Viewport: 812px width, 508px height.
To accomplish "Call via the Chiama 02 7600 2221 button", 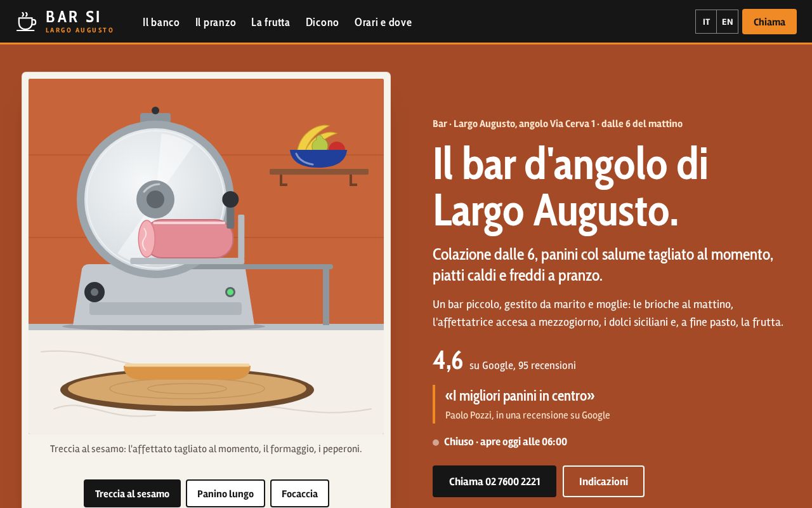I will click(x=494, y=481).
